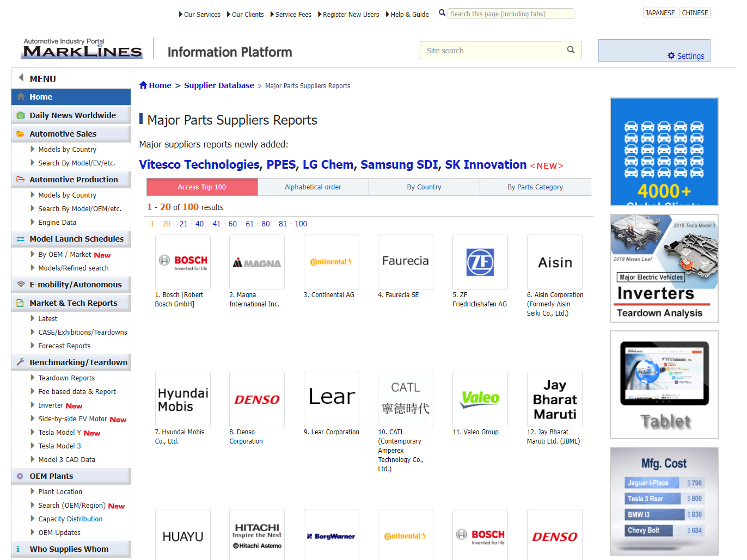Open the '7. Hyundai Mobis Co., Ltd.' text link
The image size is (747, 560).
[x=180, y=436]
